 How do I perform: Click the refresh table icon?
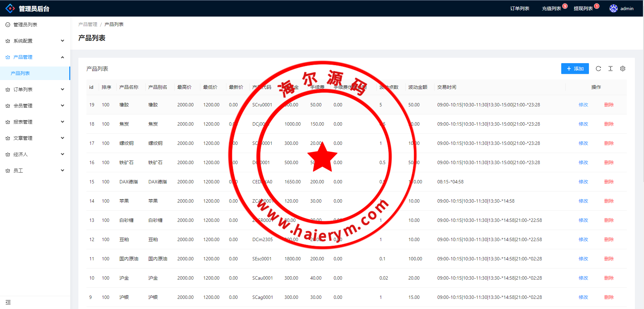click(598, 69)
